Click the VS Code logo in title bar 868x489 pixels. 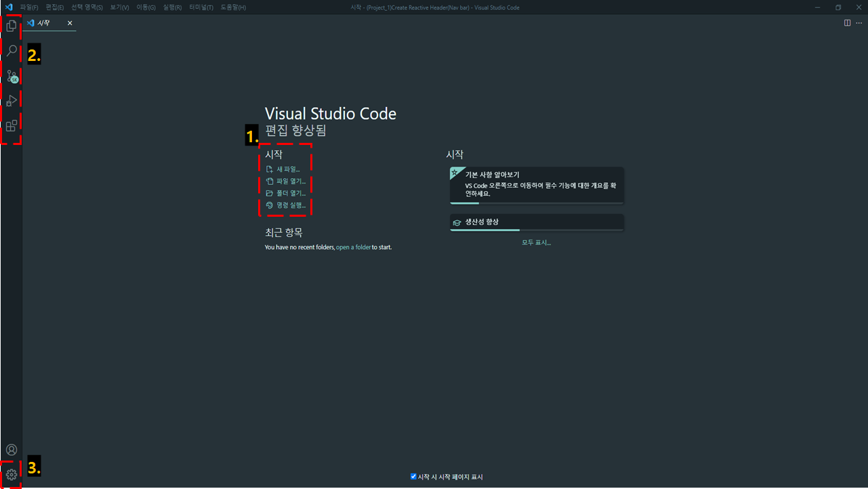pyautogui.click(x=9, y=7)
